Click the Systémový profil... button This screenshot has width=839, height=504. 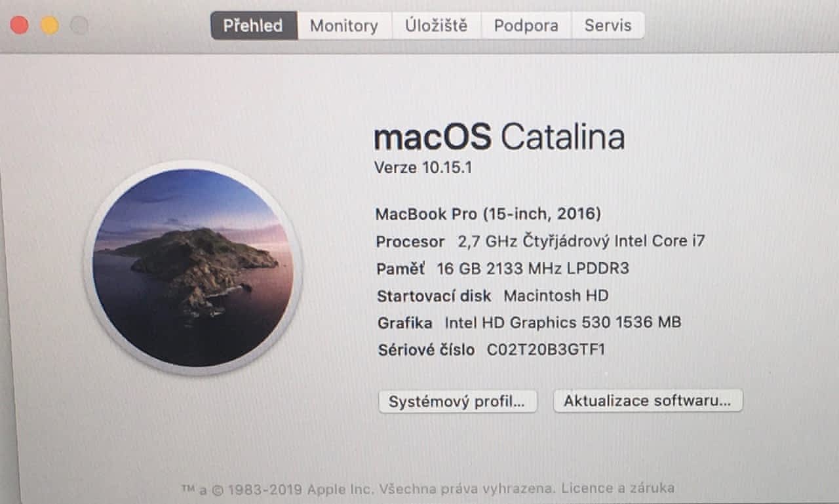point(458,401)
